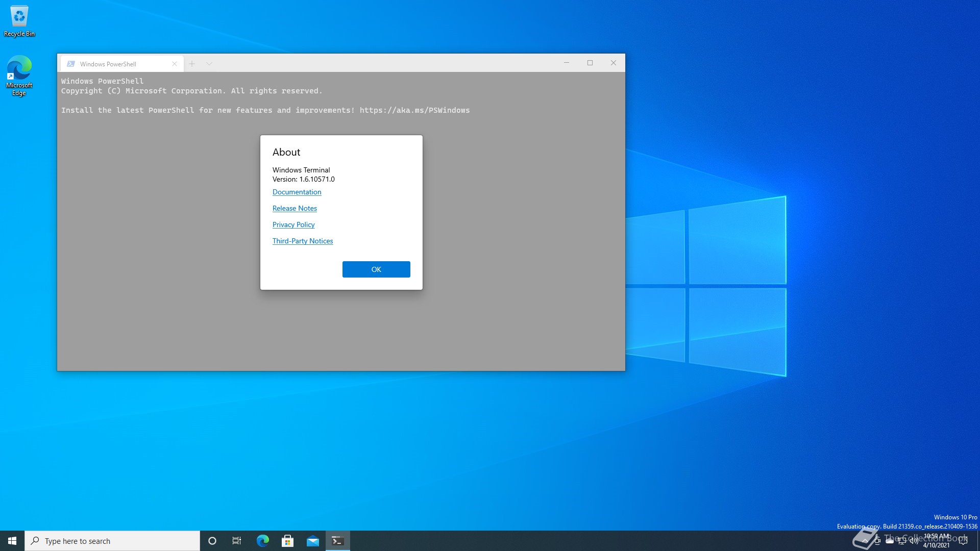Open Task View from the taskbar

(x=237, y=541)
